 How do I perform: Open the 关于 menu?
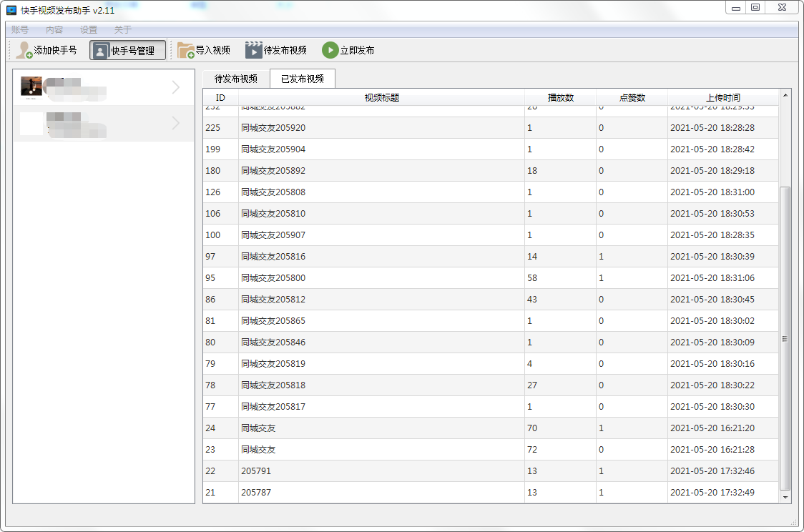click(x=123, y=30)
